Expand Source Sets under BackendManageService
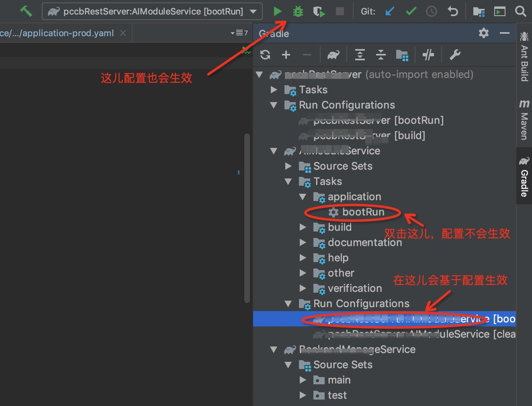The width and height of the screenshot is (532, 406). [x=288, y=365]
